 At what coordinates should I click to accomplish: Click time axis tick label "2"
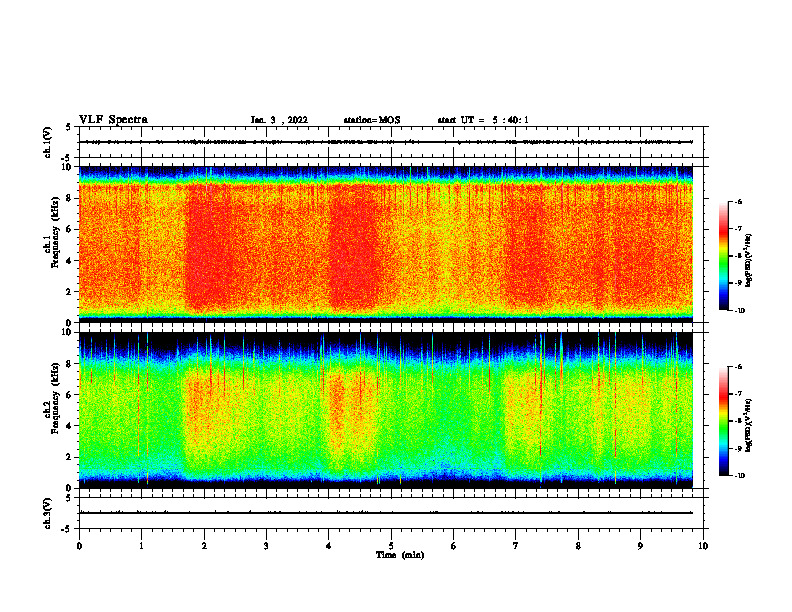(x=204, y=546)
